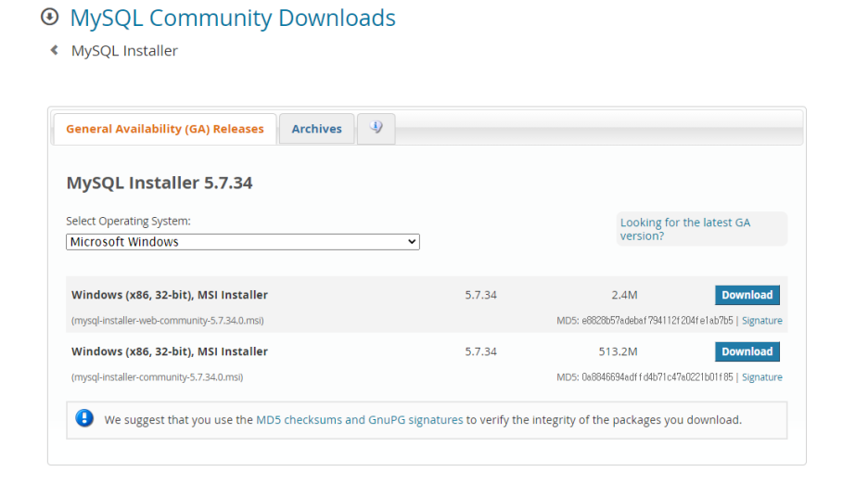Screen dimensions: 868x497
Task: Open MD5 checksums and GnuPG signatures link
Action: (x=359, y=420)
